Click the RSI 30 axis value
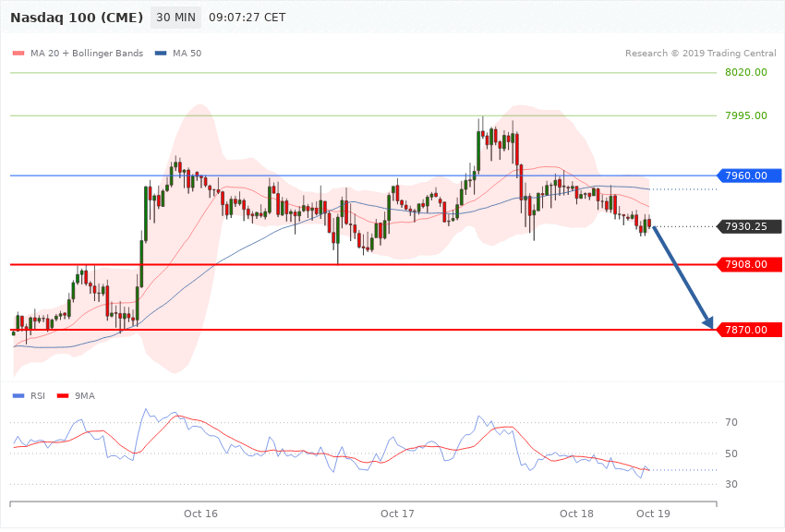Viewport: 785px width, 532px height. click(731, 484)
